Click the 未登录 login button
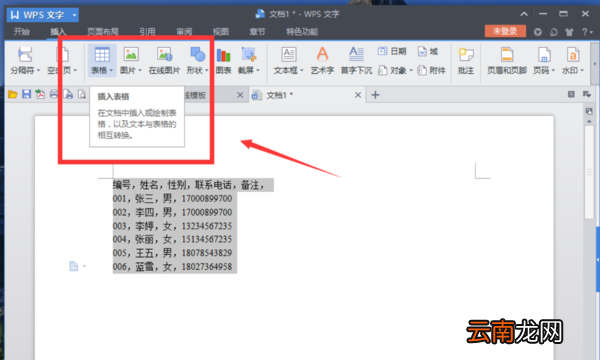This screenshot has height=360, width=600. click(x=505, y=31)
